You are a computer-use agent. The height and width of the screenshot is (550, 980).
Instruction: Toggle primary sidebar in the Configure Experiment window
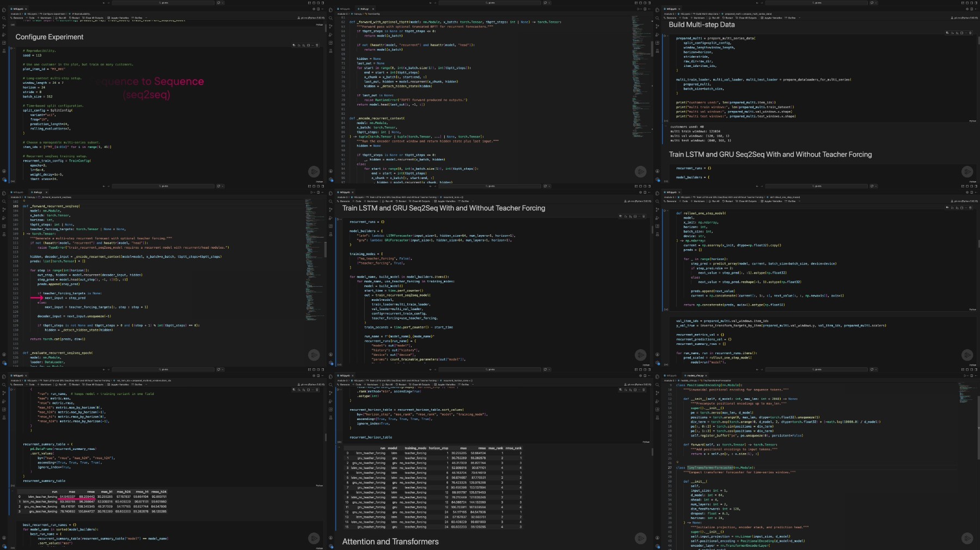pos(309,3)
